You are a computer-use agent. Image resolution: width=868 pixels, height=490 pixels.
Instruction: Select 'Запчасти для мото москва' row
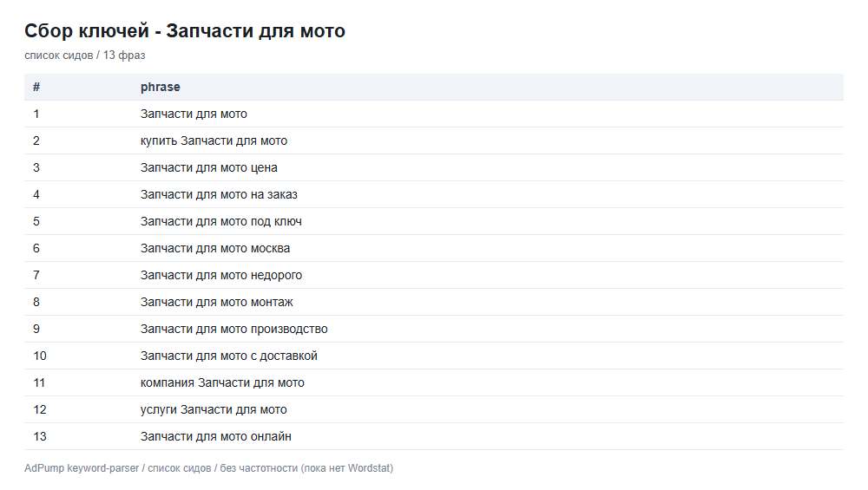coord(433,248)
